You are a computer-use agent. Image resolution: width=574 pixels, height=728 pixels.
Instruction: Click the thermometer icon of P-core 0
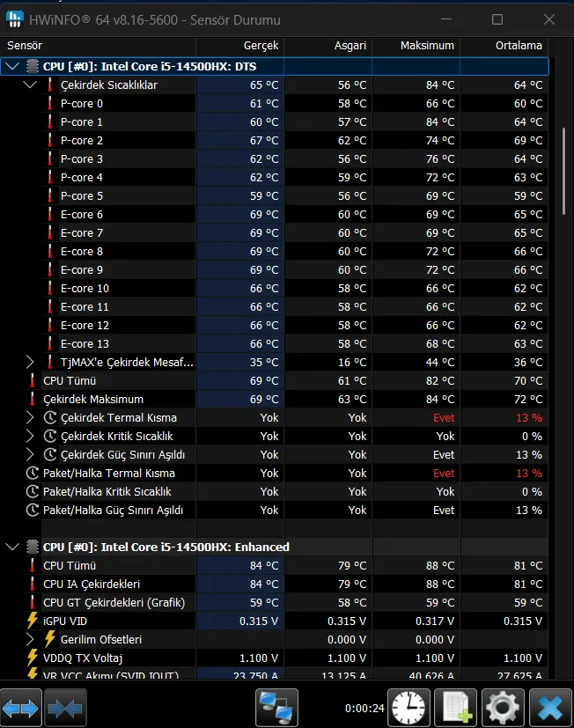49,103
